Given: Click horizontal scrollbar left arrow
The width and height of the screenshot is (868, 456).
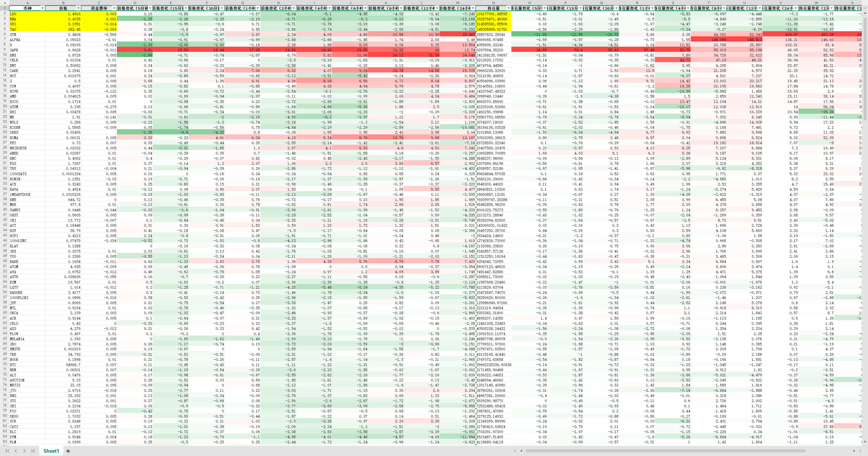Looking at the screenshot, I should click(x=521, y=451).
